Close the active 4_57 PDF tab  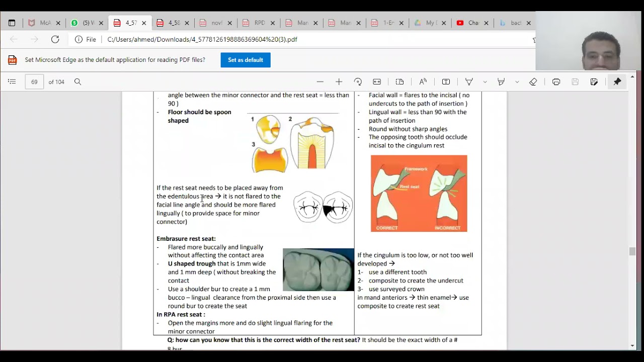[x=144, y=23]
